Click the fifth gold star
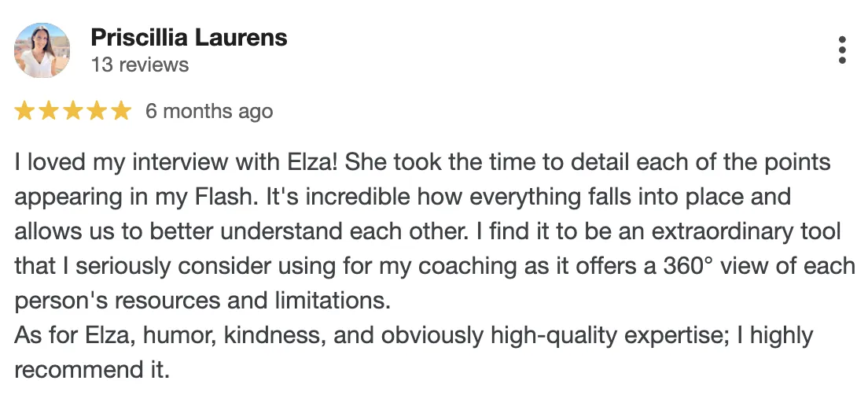 120,111
